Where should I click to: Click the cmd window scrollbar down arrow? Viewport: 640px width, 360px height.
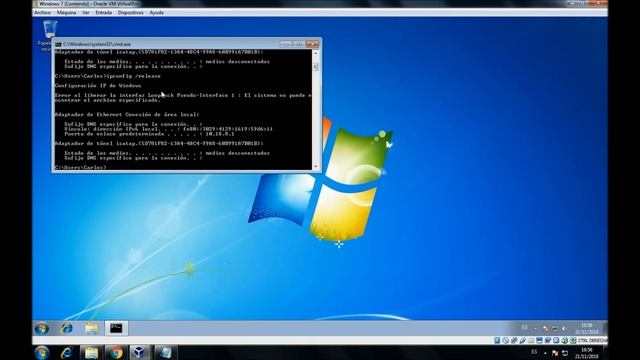[315, 167]
